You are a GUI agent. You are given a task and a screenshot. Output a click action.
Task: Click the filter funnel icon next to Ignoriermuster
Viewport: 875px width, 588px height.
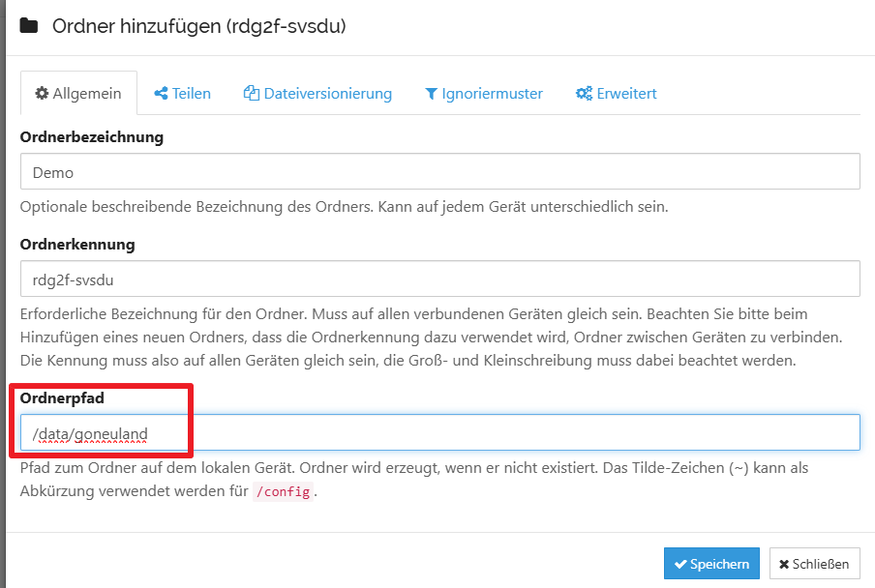(x=431, y=94)
